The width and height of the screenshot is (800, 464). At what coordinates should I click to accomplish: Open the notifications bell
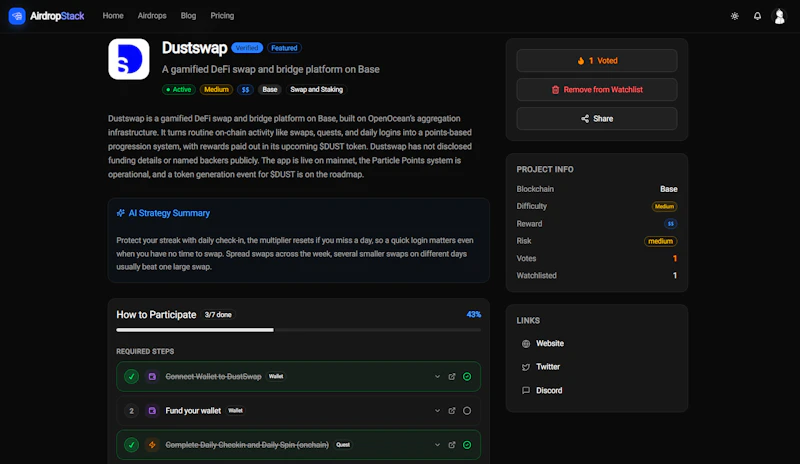[x=757, y=16]
